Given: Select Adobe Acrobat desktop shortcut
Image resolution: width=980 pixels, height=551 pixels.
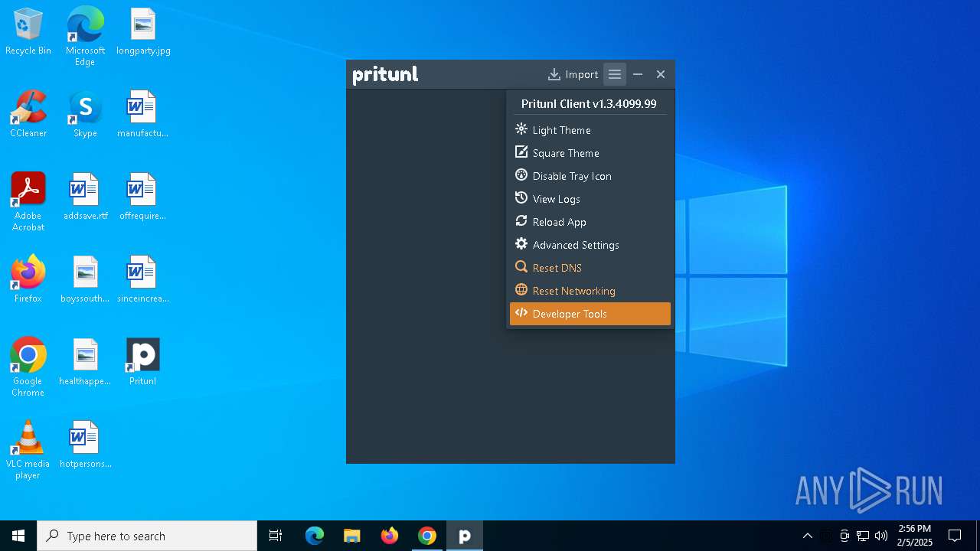Looking at the screenshot, I should pos(28,202).
